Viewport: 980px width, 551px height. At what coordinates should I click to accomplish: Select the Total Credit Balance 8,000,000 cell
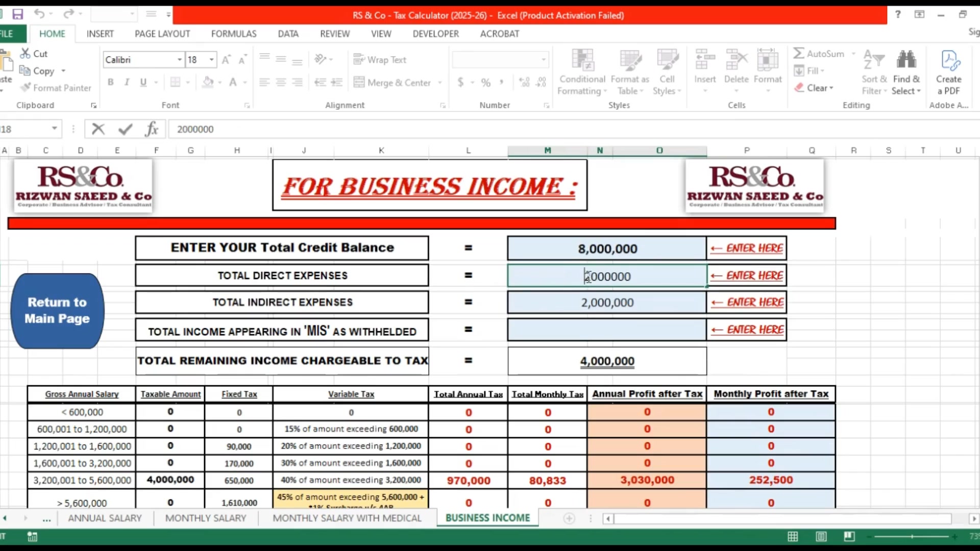[607, 248]
